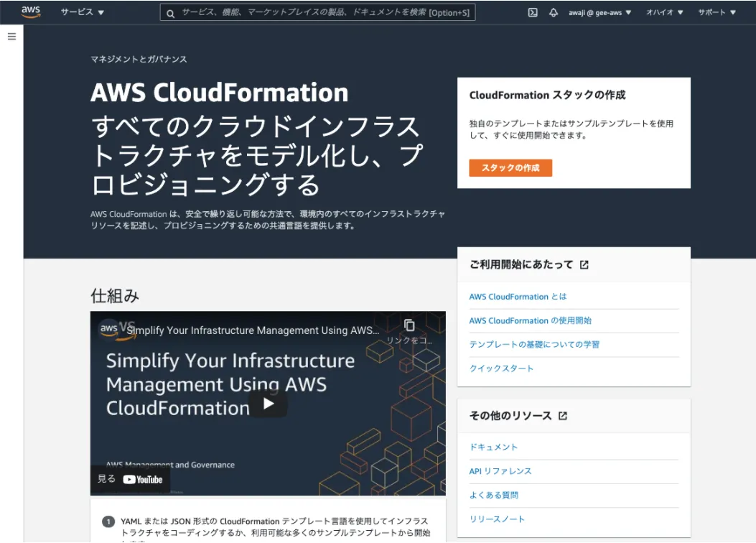756x543 pixels.
Task: Click the マネジメントとガバナンス breadcrumb text
Action: point(139,60)
